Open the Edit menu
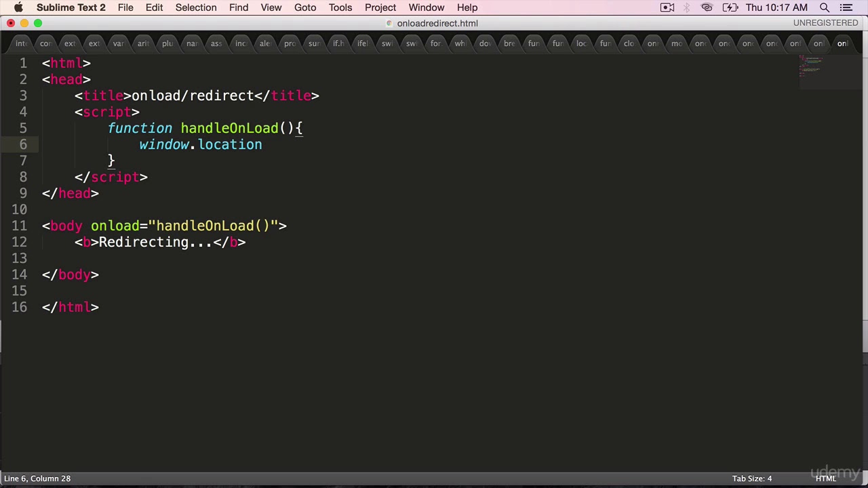This screenshot has width=868, height=488. (x=154, y=7)
